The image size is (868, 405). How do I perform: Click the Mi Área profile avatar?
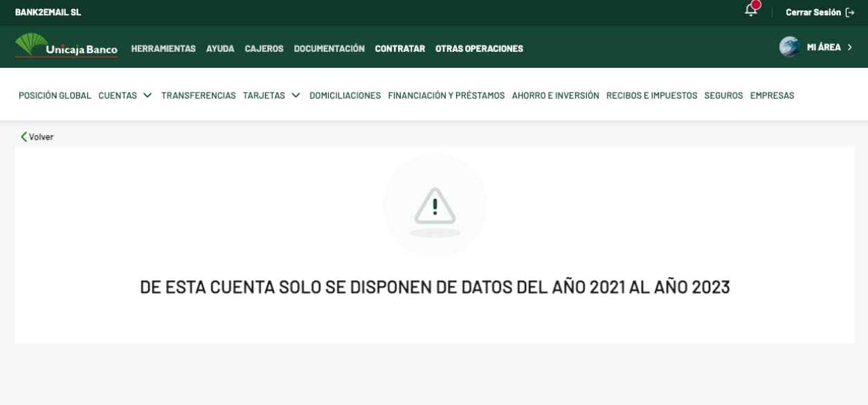point(790,47)
